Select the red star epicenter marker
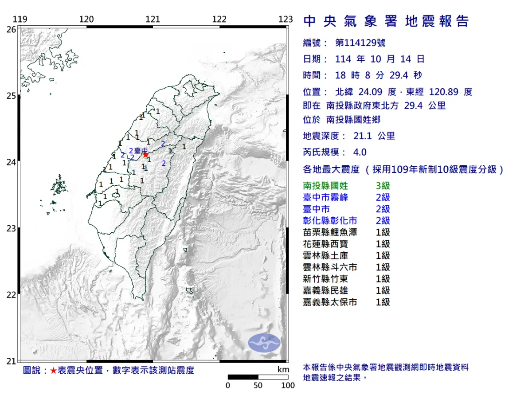 146,154
